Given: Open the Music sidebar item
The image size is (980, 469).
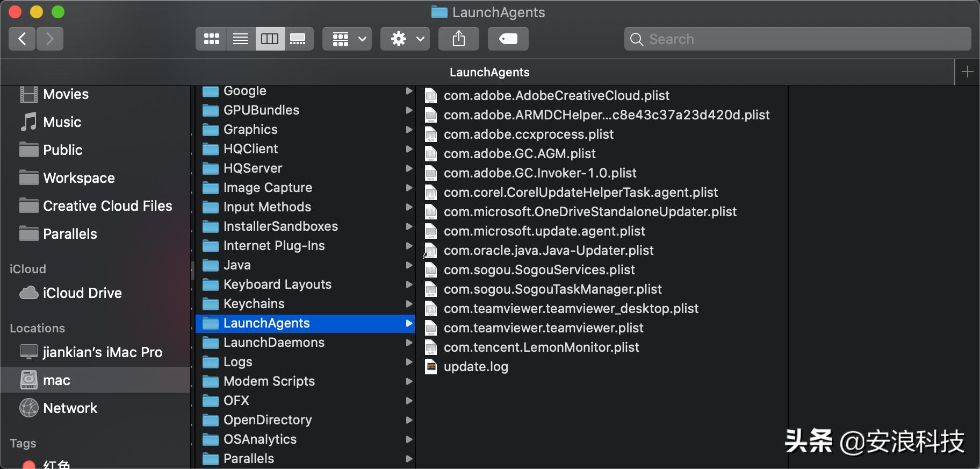Looking at the screenshot, I should 62,122.
